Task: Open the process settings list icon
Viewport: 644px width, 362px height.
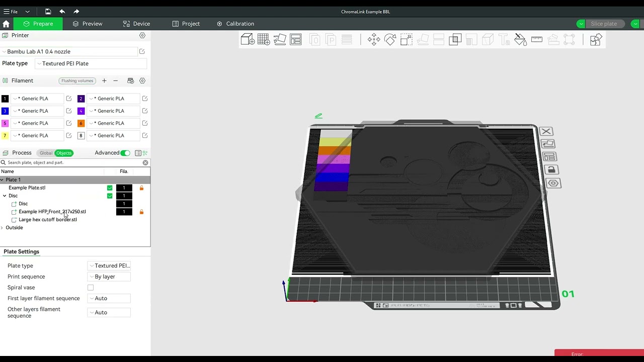Action: (x=138, y=153)
